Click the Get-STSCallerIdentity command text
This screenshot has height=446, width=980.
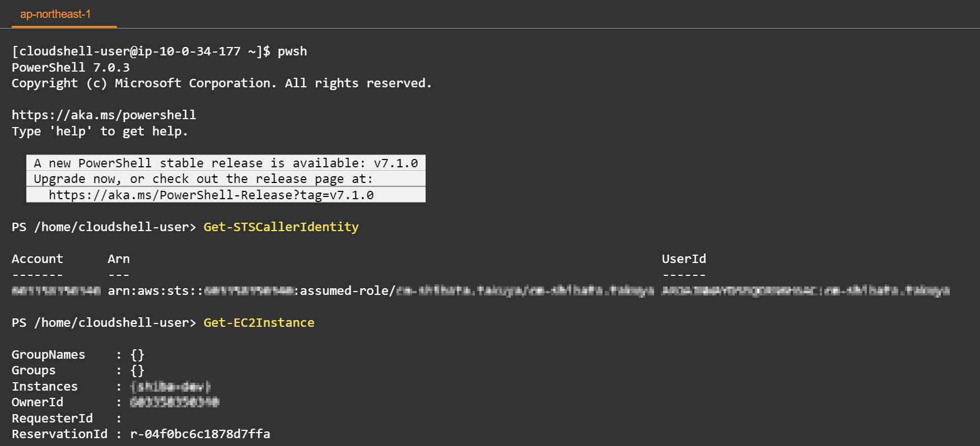pyautogui.click(x=281, y=227)
